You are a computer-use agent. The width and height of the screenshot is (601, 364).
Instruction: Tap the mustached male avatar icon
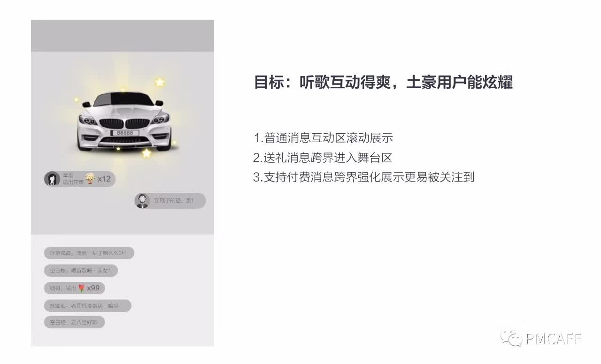pyautogui.click(x=142, y=201)
